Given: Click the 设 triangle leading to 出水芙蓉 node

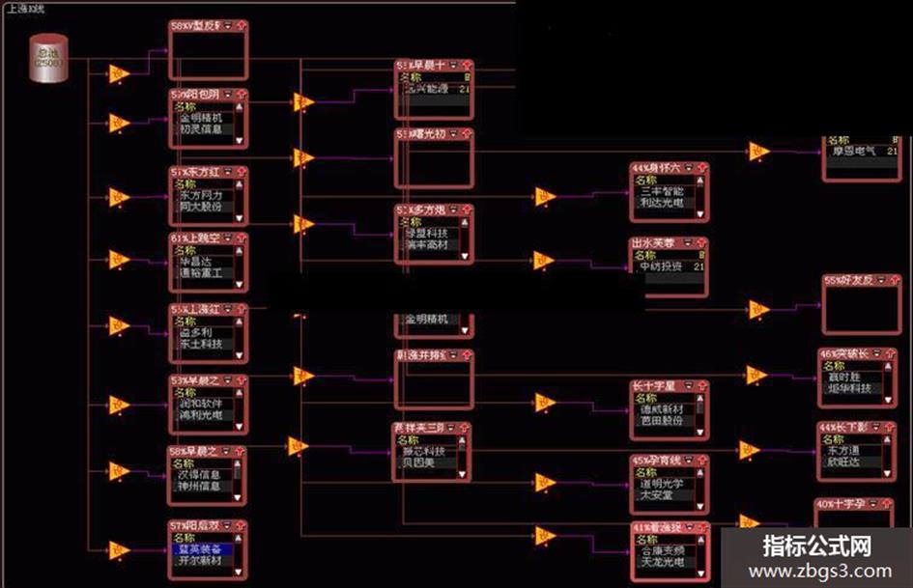Looking at the screenshot, I should pyautogui.click(x=543, y=261).
